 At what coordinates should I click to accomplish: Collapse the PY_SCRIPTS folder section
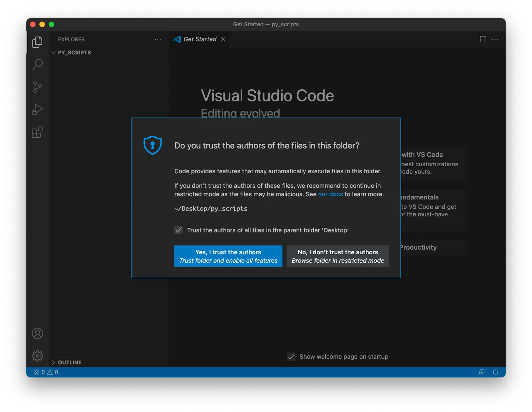54,53
